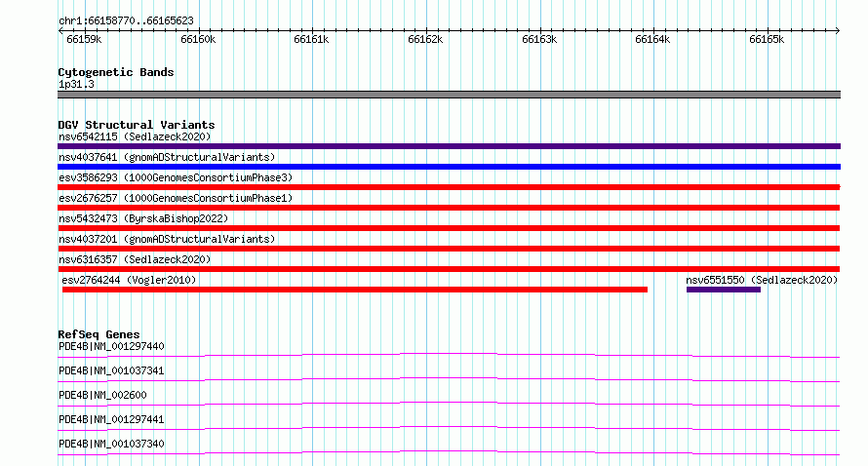Click the red esv2764244 variant bar
The height and width of the screenshot is (466, 868).
pyautogui.click(x=355, y=290)
